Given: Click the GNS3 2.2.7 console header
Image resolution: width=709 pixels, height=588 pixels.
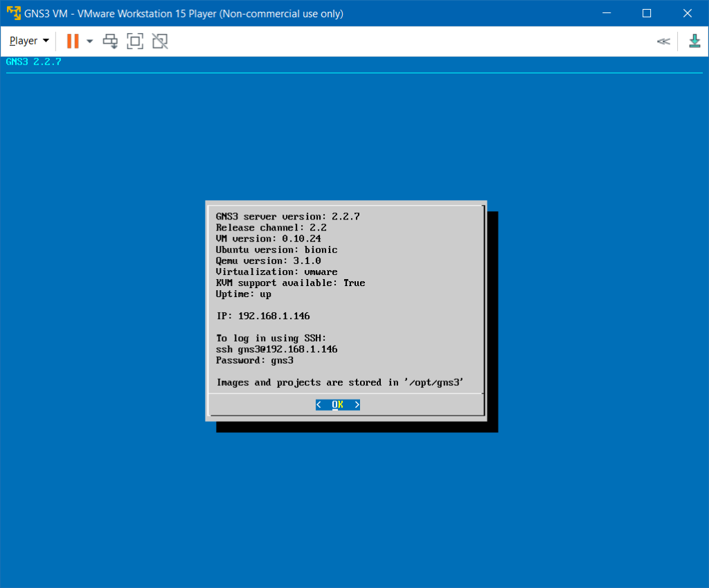Looking at the screenshot, I should click(34, 62).
